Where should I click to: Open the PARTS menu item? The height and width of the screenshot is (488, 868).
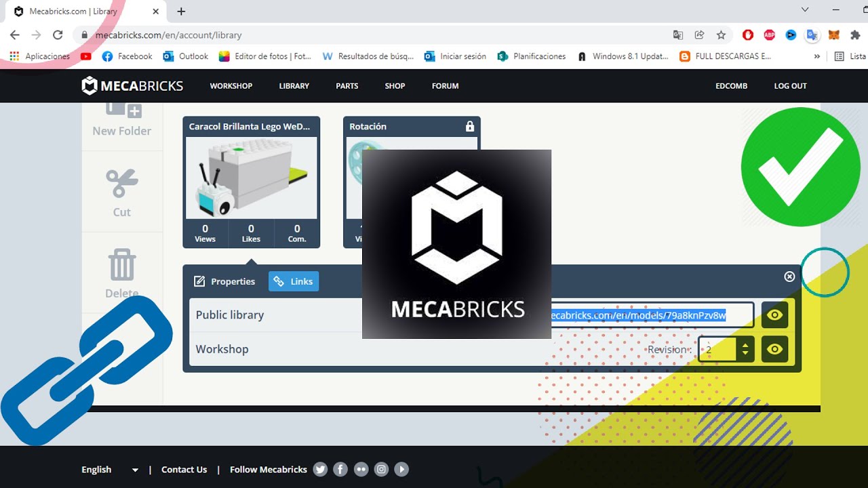pyautogui.click(x=347, y=86)
